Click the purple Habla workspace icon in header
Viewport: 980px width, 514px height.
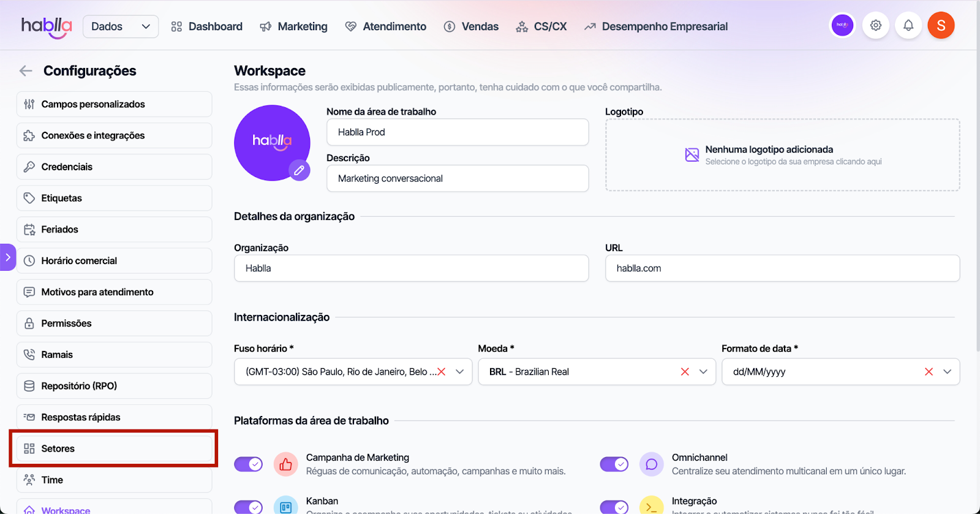coord(842,26)
